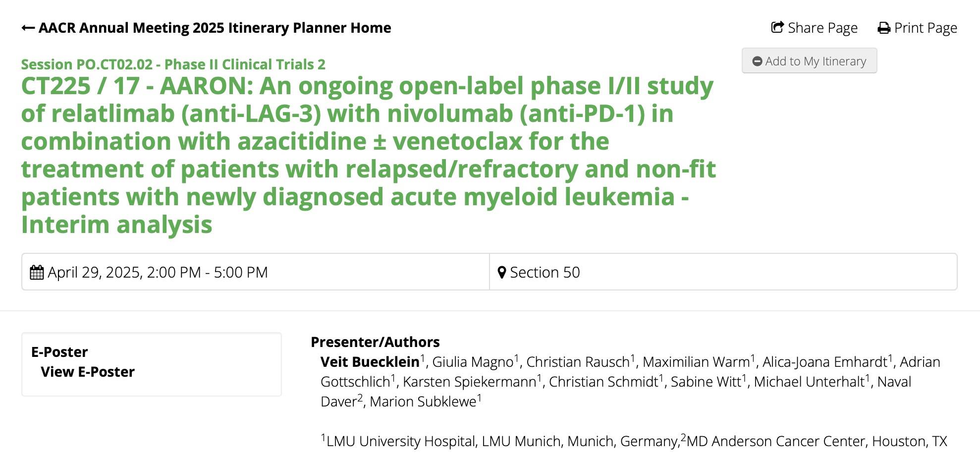Click author name Marion Subklewe
Image resolution: width=980 pixels, height=460 pixels.
tap(423, 402)
